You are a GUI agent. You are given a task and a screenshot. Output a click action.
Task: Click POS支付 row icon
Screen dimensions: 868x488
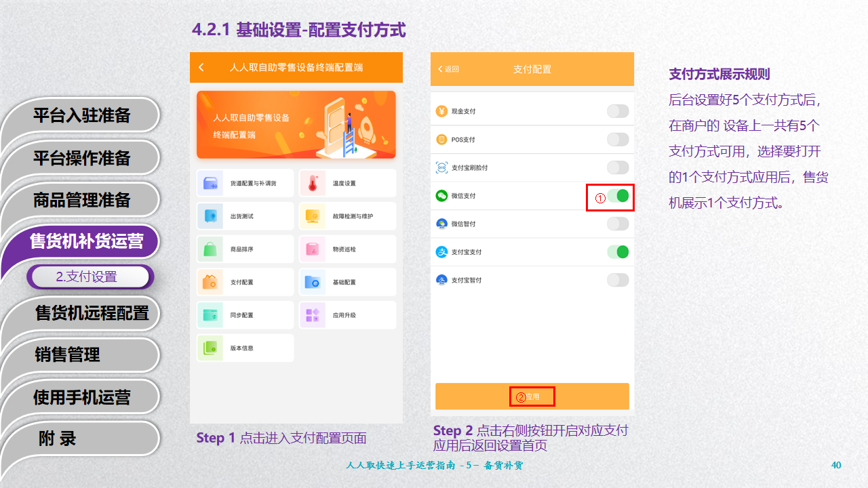(x=441, y=140)
